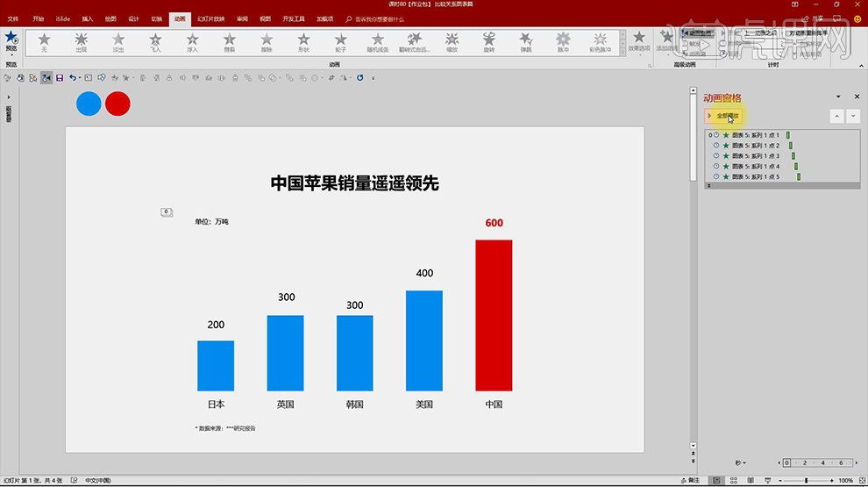Apply the 形状 (Shape) animation effect

[304, 43]
